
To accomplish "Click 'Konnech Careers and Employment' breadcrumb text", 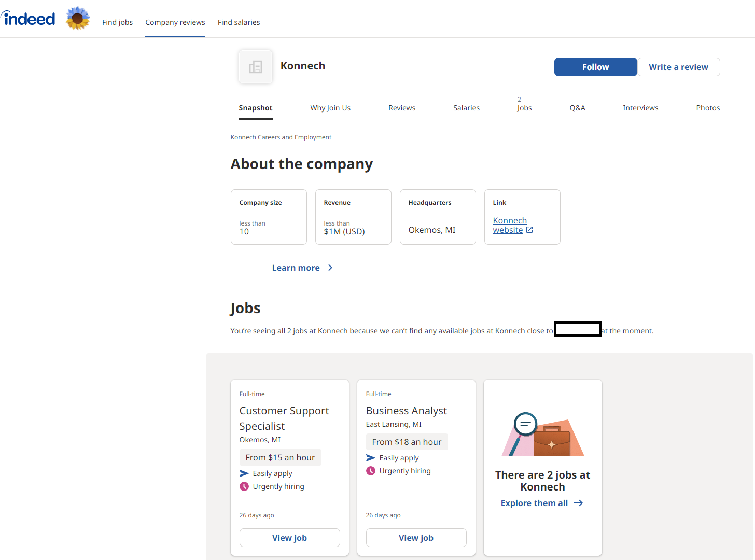I will [281, 137].
